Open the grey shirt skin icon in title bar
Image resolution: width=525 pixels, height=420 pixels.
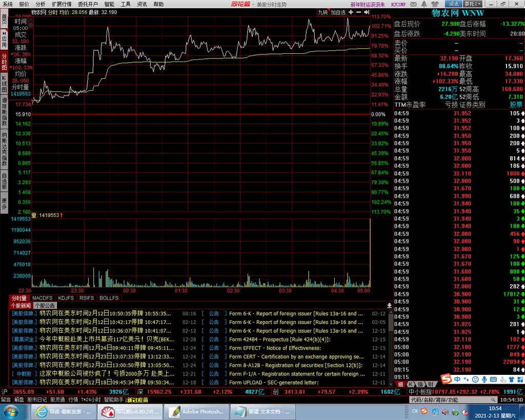pyautogui.click(x=435, y=4)
